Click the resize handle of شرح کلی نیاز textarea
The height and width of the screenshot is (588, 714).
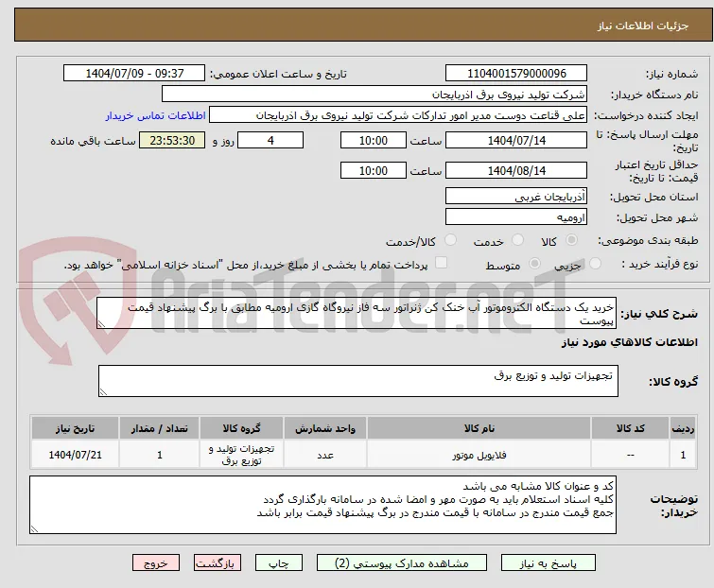click(x=101, y=324)
